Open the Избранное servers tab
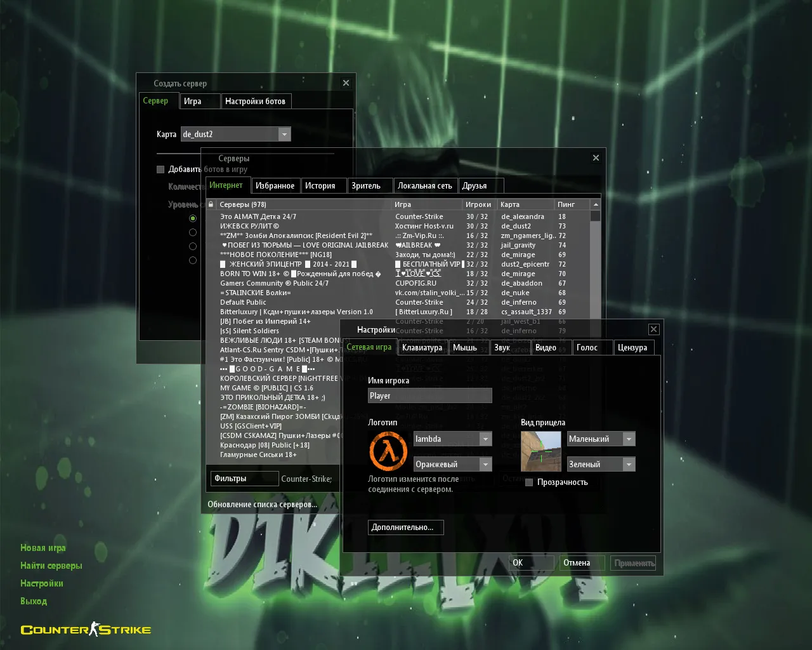 (x=275, y=185)
